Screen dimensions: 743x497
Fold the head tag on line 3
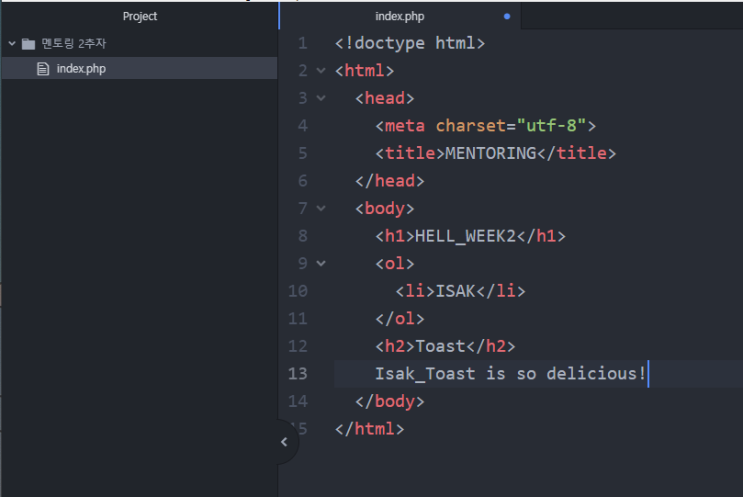[x=321, y=98]
